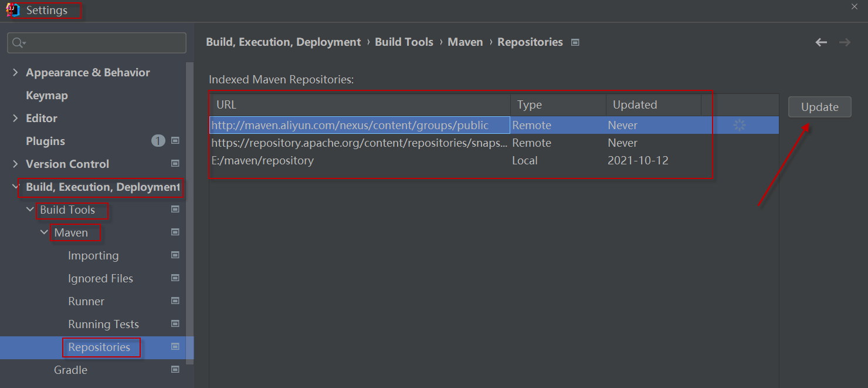
Task: Collapse the Build Tools node
Action: pyautogui.click(x=30, y=210)
